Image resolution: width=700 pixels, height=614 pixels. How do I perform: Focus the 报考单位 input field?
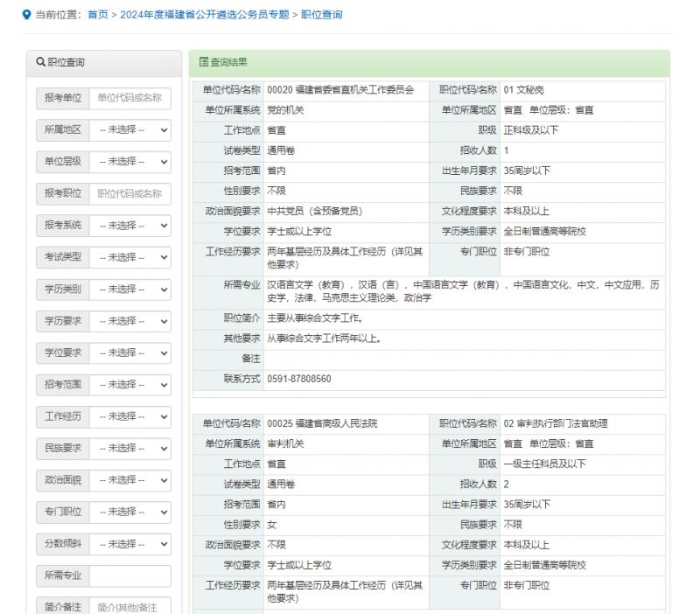click(129, 98)
